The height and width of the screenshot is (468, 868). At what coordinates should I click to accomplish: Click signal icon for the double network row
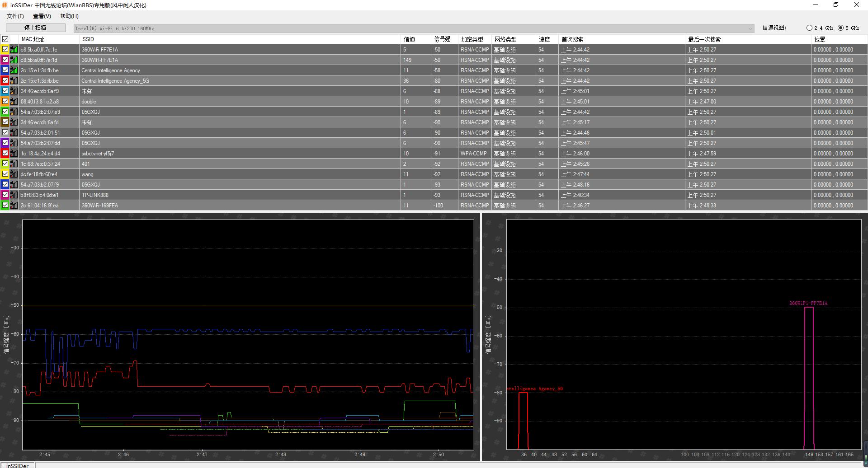click(x=14, y=102)
